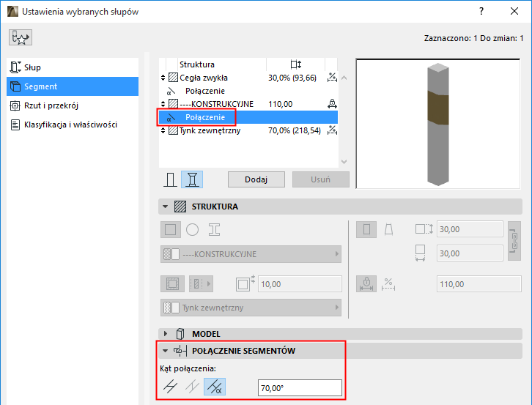Select the Tynk zewnętrzny segment row
The image size is (532, 405).
pos(248,130)
